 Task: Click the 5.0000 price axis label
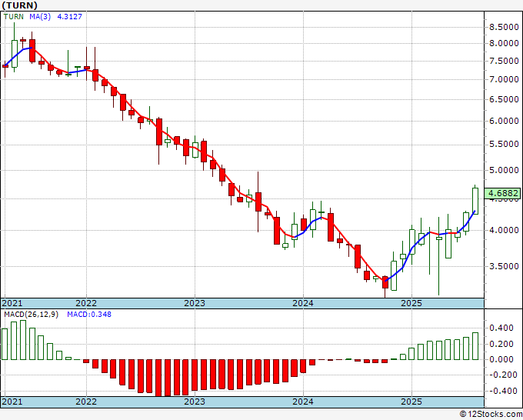[504, 170]
